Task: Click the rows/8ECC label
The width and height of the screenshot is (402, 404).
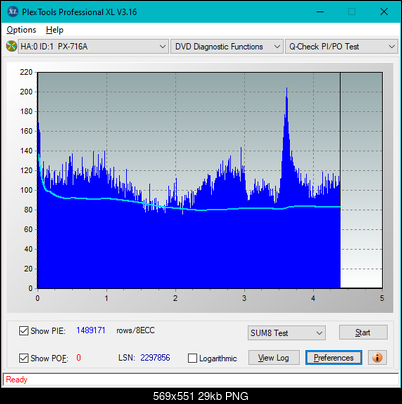Action: [x=135, y=330]
